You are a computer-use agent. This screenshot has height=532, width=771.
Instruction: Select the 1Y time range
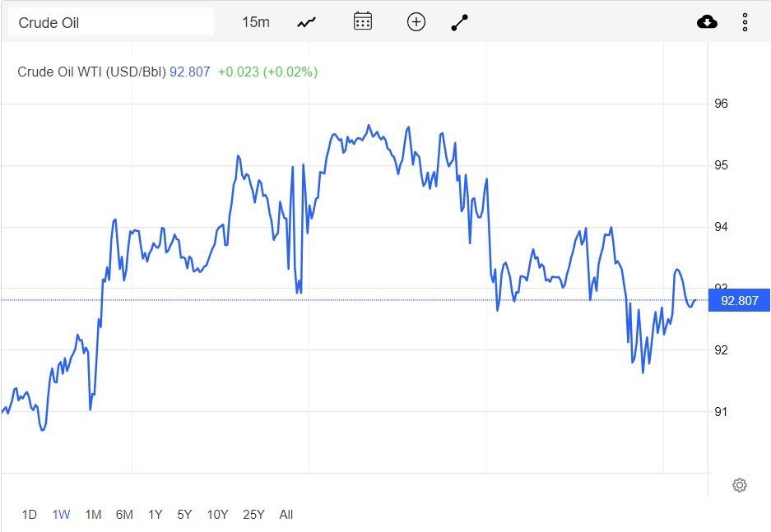(x=155, y=515)
